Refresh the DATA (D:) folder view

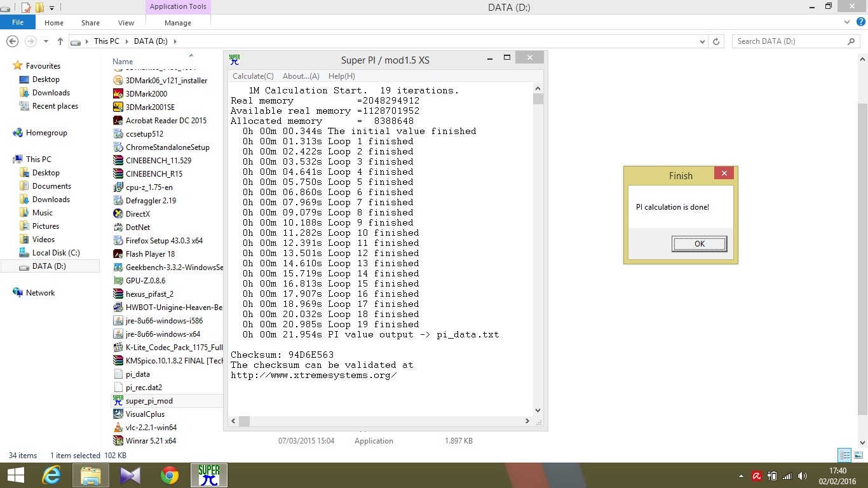[716, 41]
